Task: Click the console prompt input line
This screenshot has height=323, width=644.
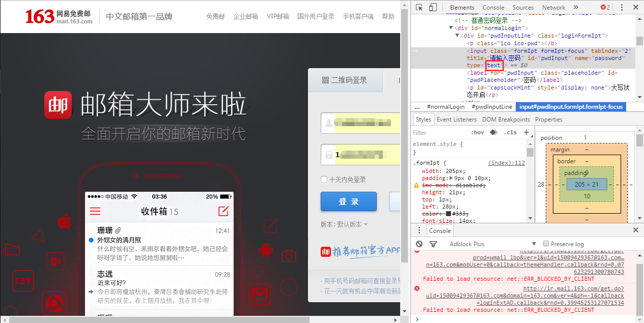Action: tap(527, 319)
